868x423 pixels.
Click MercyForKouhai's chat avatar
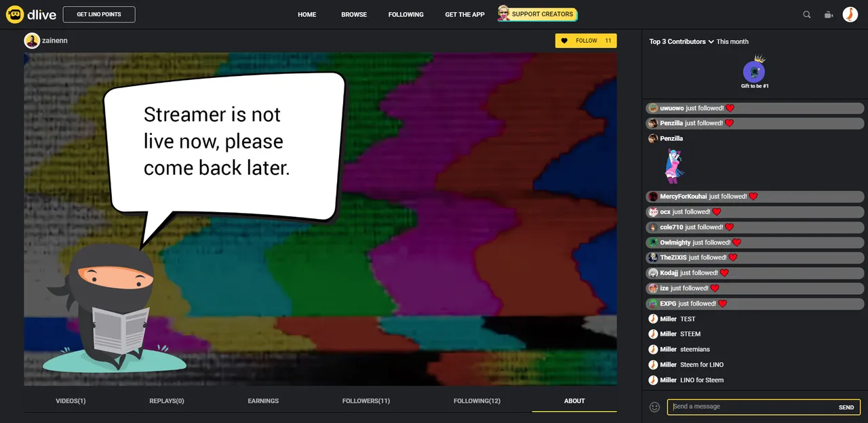653,197
